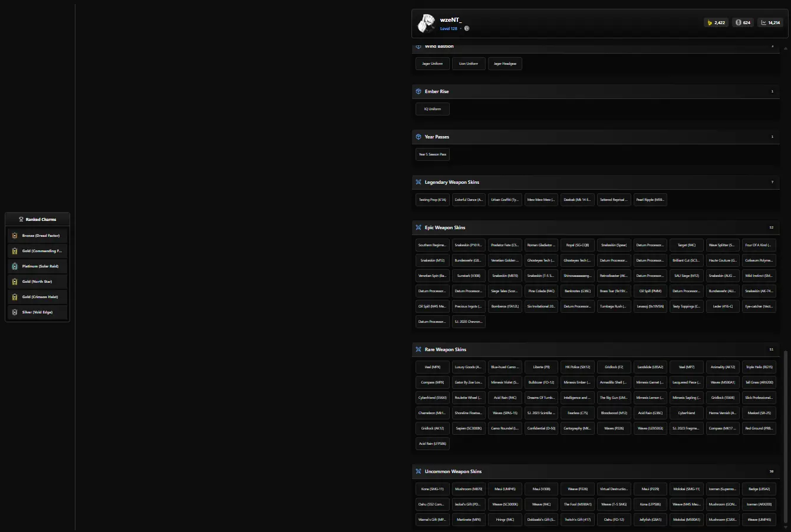Click the Silver (Void Edge) charm icon
Screen dimensions: 791x532
pos(15,312)
